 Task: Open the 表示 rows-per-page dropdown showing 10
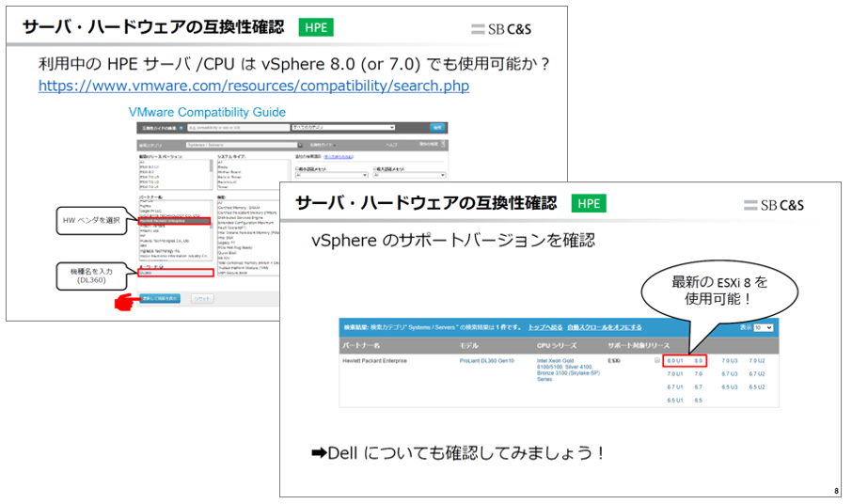(763, 327)
